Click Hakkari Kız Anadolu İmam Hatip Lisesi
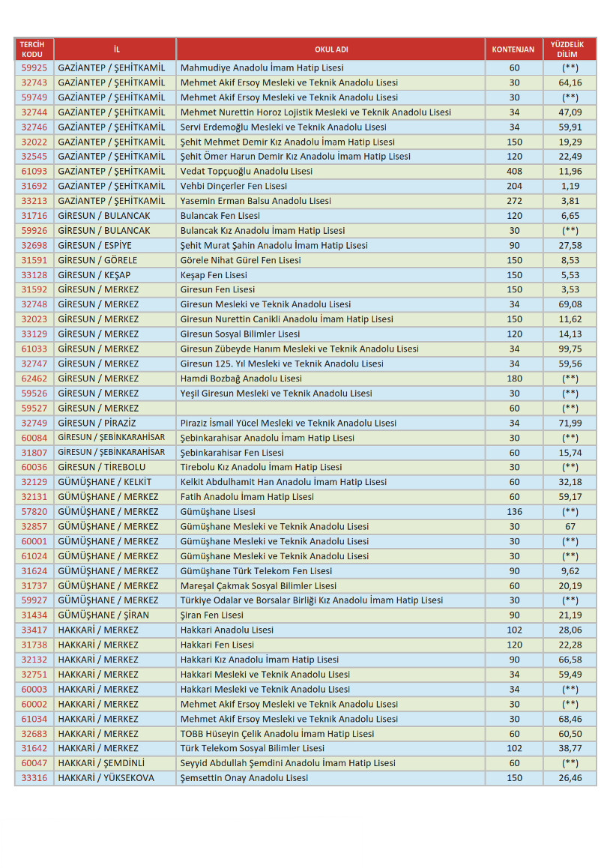This screenshot has height=868, width=613. (259, 660)
